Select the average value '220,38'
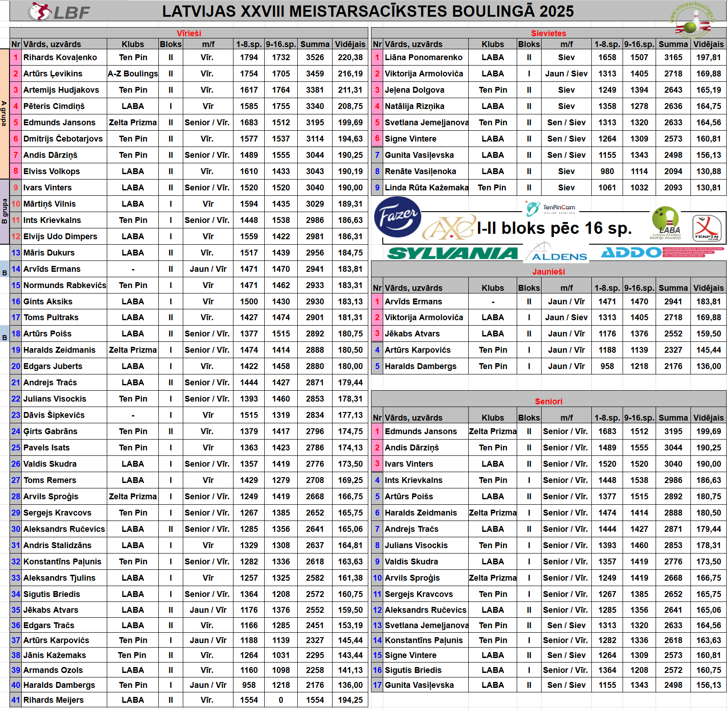Screen dimensions: 728x710 [350, 57]
